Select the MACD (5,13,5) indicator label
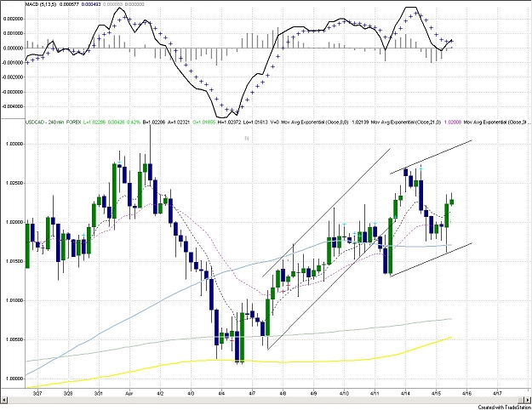Screen dimensions: 532x410 pos(42,4)
